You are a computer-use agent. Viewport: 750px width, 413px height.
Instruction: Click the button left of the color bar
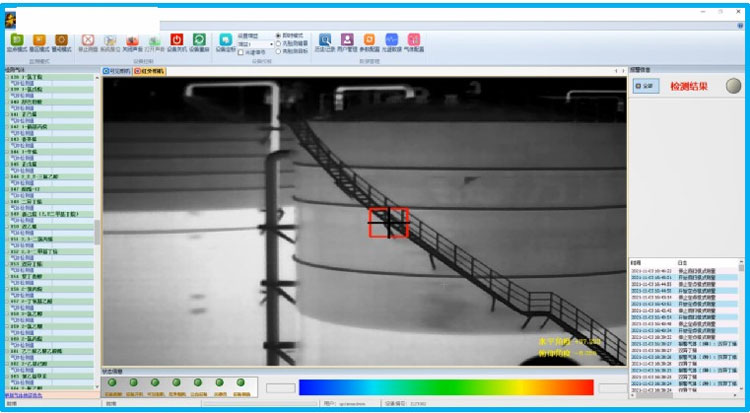[x=281, y=387]
